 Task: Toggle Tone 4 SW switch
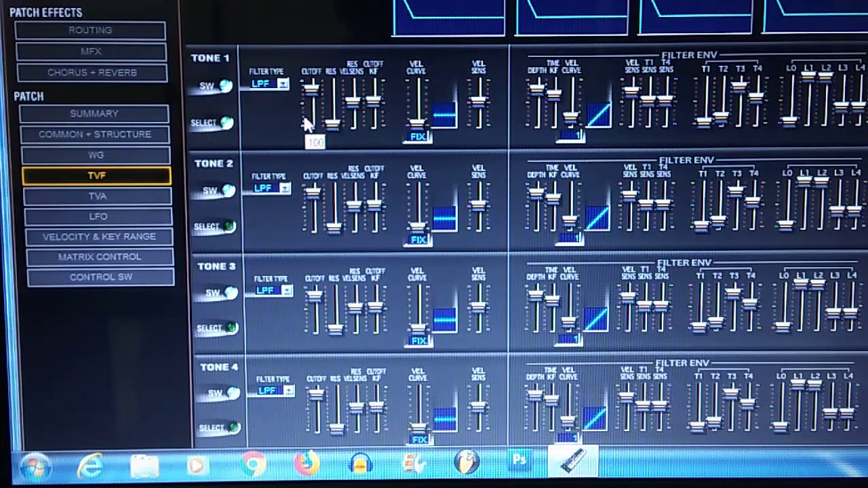pos(233,393)
